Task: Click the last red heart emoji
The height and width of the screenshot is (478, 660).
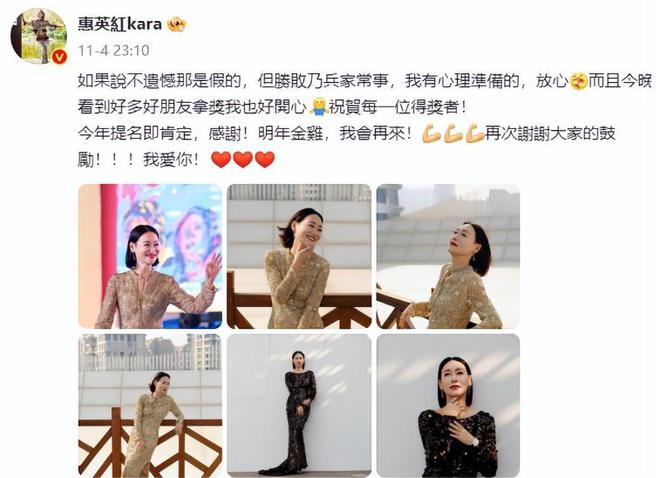Action: [265, 159]
